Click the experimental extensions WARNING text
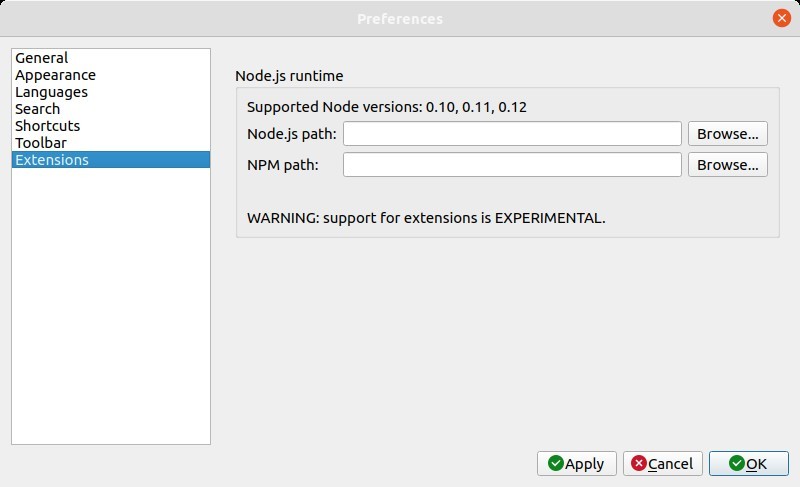This screenshot has height=487, width=800. click(426, 216)
